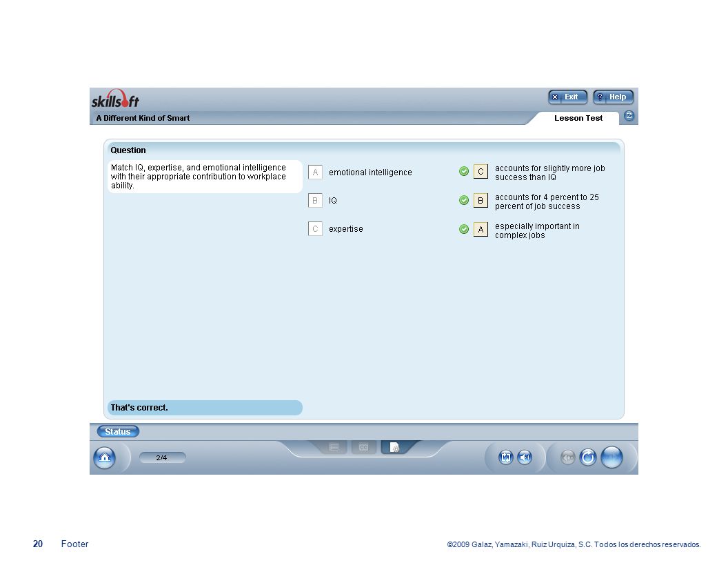Click the Skillsoft logo
The image size is (728, 563).
pos(115,99)
